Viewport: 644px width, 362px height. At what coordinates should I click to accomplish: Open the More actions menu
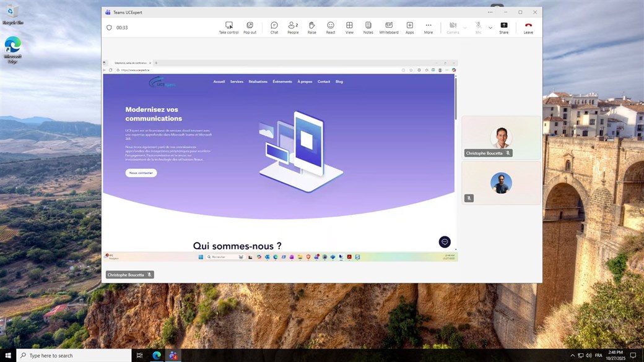429,27
